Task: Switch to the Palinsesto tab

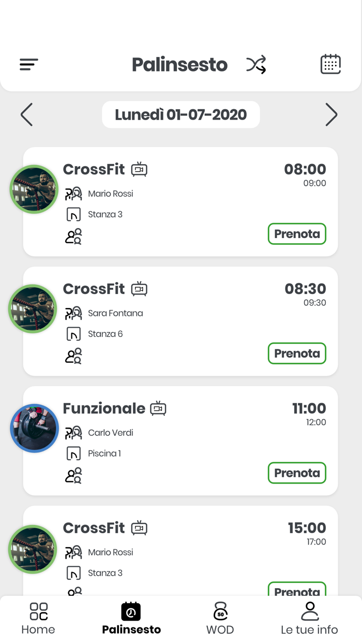Action: tap(131, 612)
